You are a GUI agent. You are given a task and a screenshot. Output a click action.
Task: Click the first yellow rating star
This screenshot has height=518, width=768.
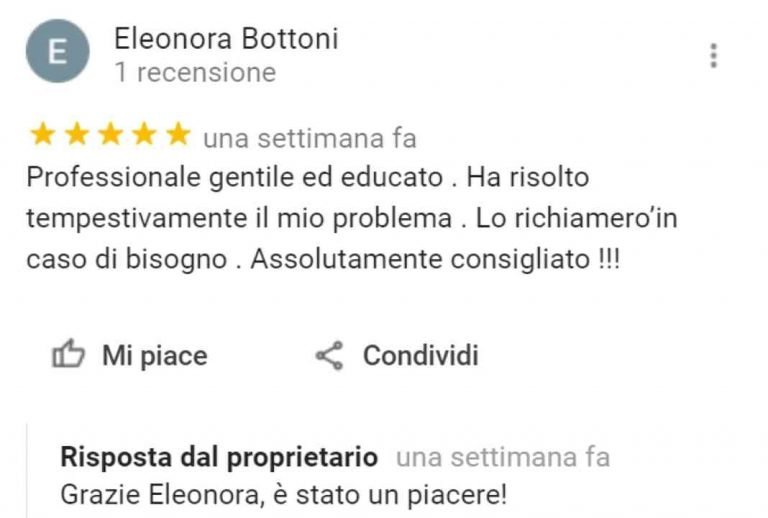click(43, 134)
